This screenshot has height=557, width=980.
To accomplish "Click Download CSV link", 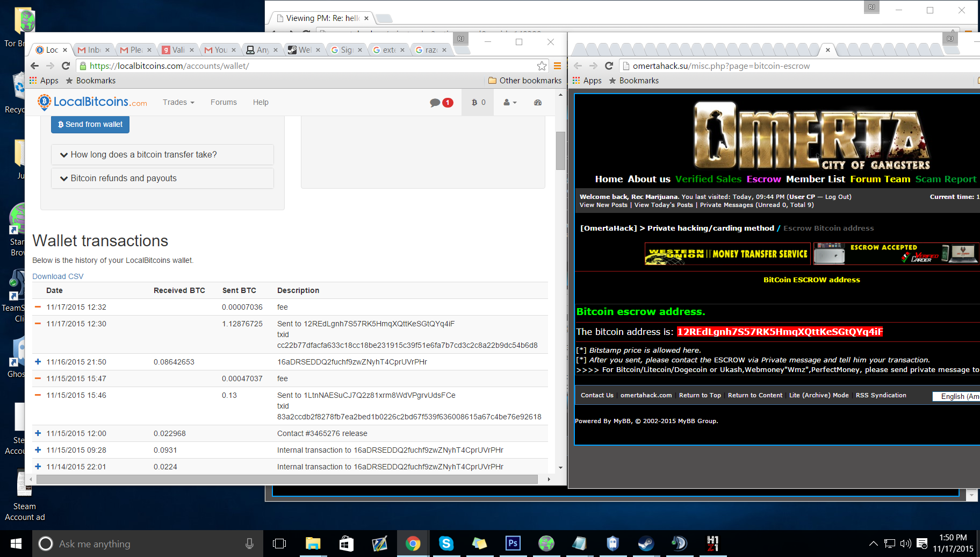I will click(58, 276).
